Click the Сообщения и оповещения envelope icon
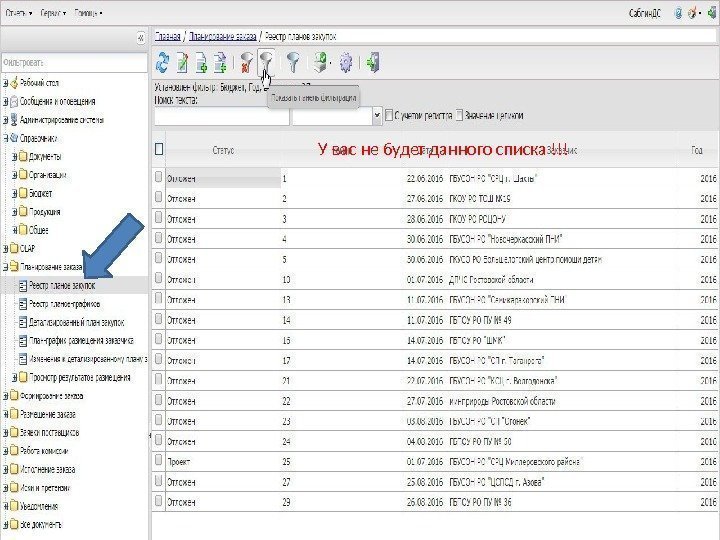Image resolution: width=720 pixels, height=540 pixels. click(14, 101)
